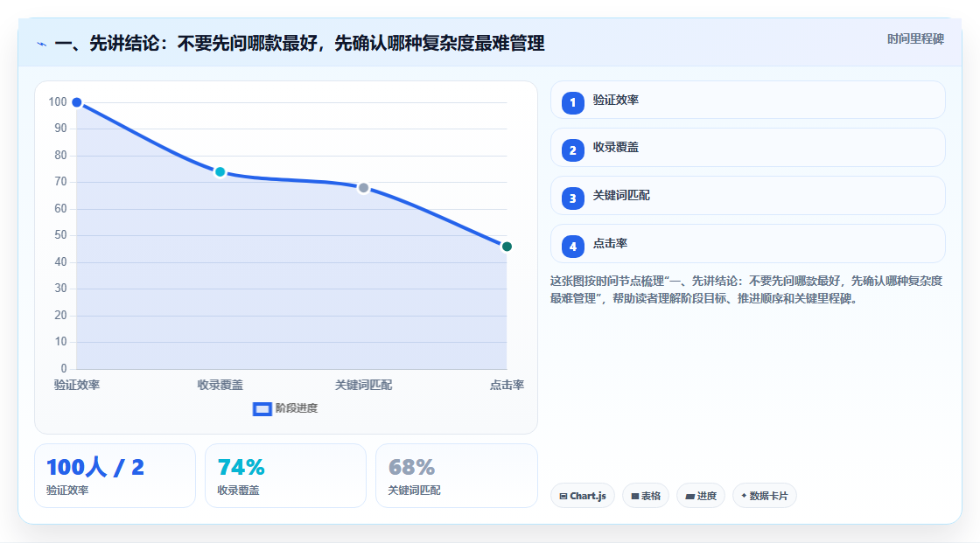Select the blue data point at 验证效率
Screen dimensions: 980x543
(77, 102)
